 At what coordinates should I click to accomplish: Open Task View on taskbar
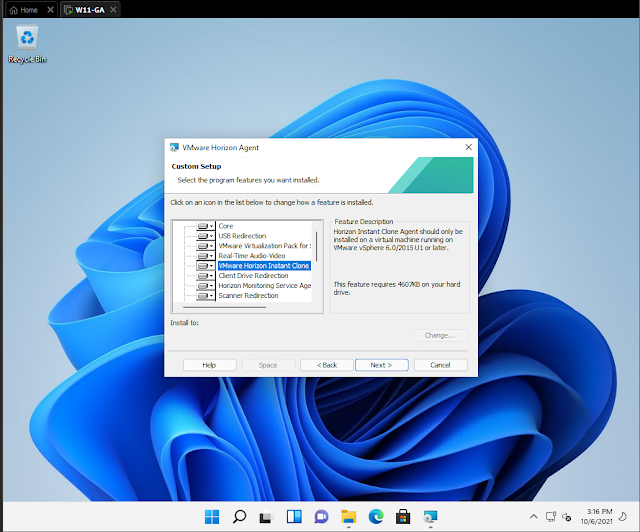coord(266,517)
